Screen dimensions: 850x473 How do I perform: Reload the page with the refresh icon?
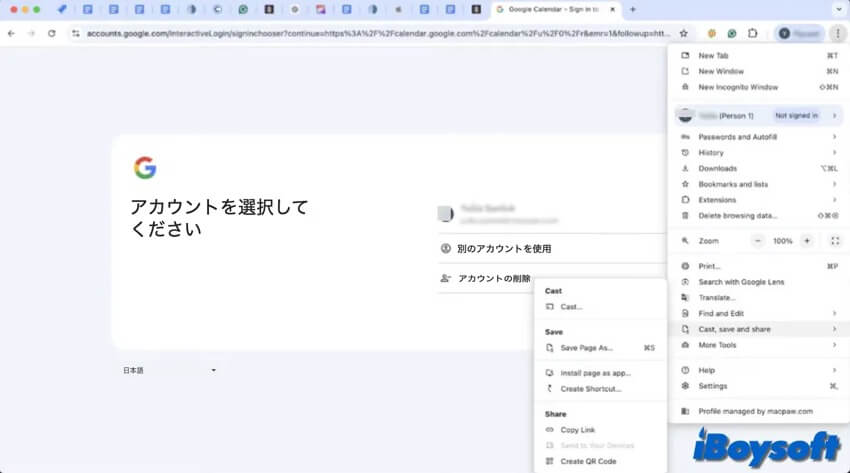[51, 34]
